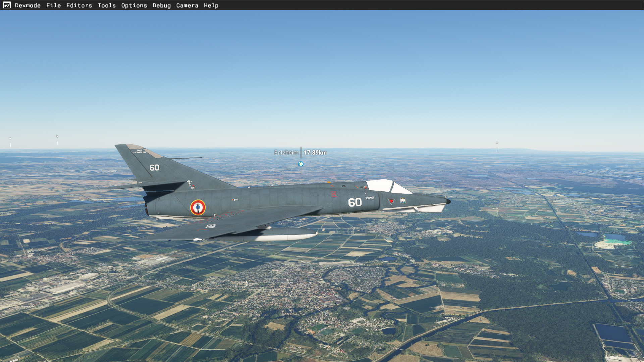Image resolution: width=644 pixels, height=362 pixels.
Task: Click the red triangle marking near cockpit
Action: coord(391,201)
